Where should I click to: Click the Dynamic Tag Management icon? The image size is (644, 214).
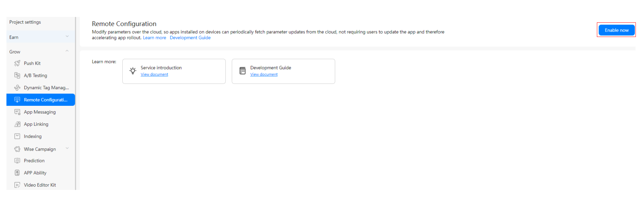(x=17, y=87)
